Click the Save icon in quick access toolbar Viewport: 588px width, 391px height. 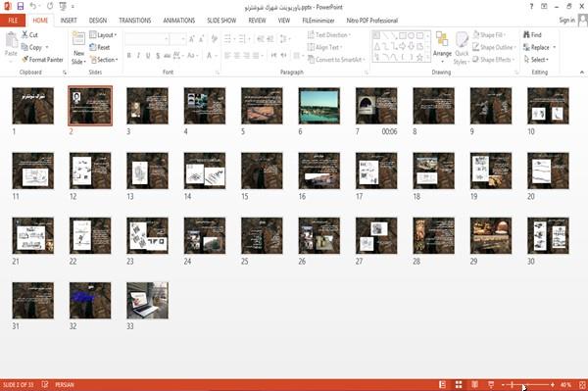(x=21, y=6)
